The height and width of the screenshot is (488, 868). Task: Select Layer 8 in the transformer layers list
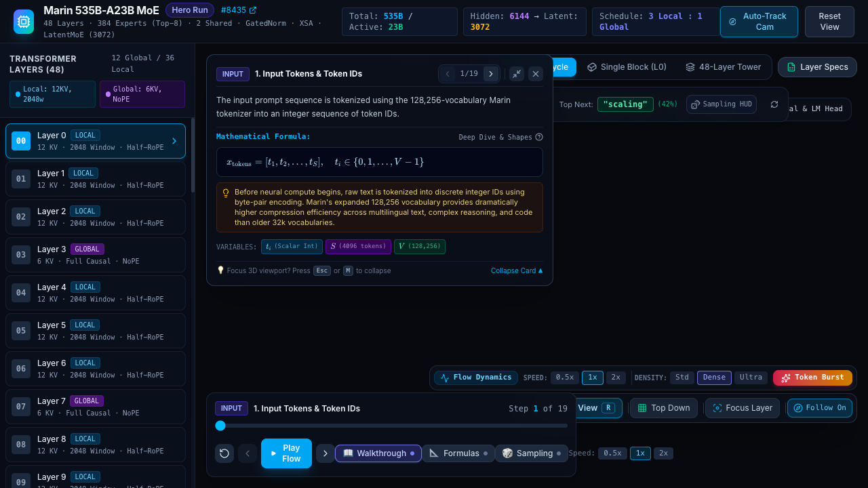[x=96, y=445]
